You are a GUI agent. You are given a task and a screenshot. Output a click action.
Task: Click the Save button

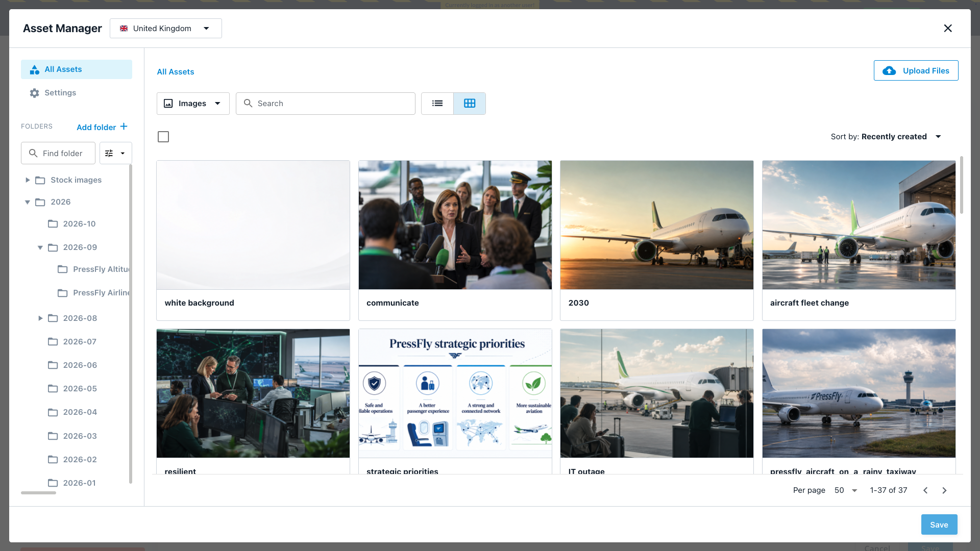click(x=939, y=524)
